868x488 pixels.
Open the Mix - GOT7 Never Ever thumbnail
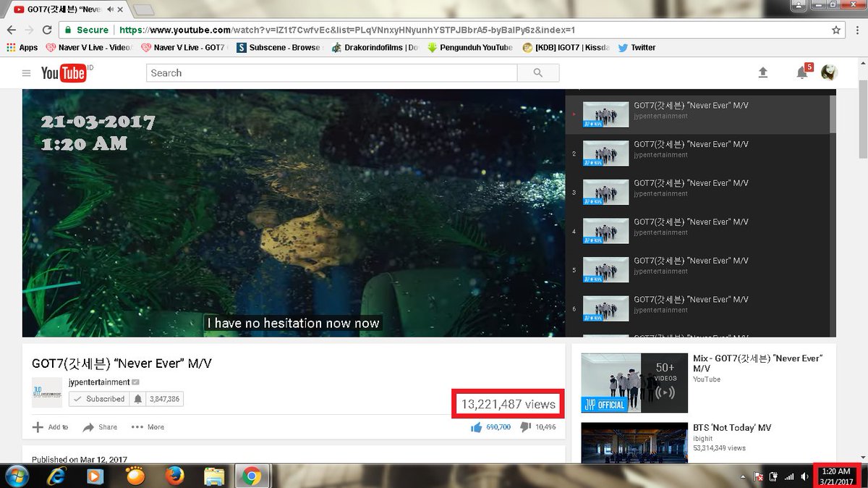click(634, 383)
